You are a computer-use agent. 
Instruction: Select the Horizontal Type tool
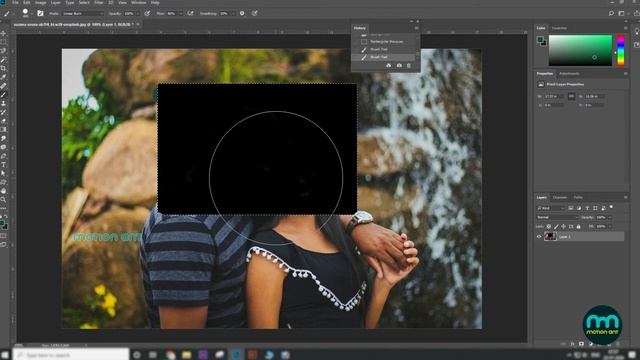tap(3, 164)
